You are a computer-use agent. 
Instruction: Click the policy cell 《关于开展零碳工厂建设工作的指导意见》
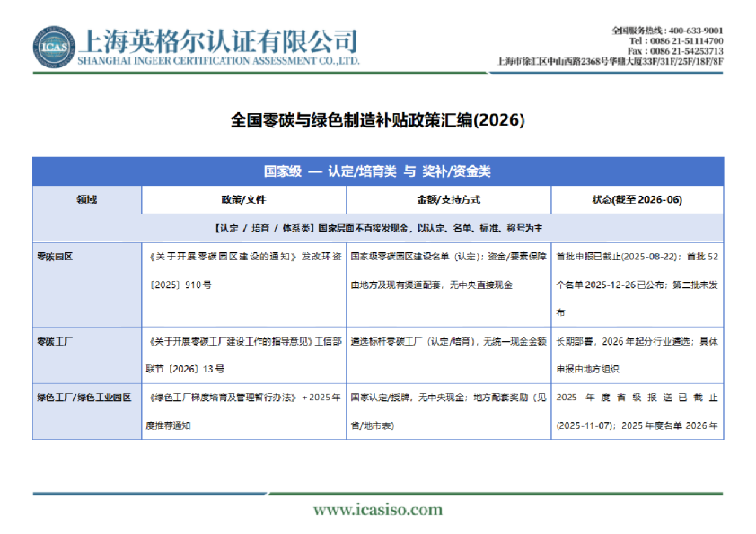click(244, 355)
